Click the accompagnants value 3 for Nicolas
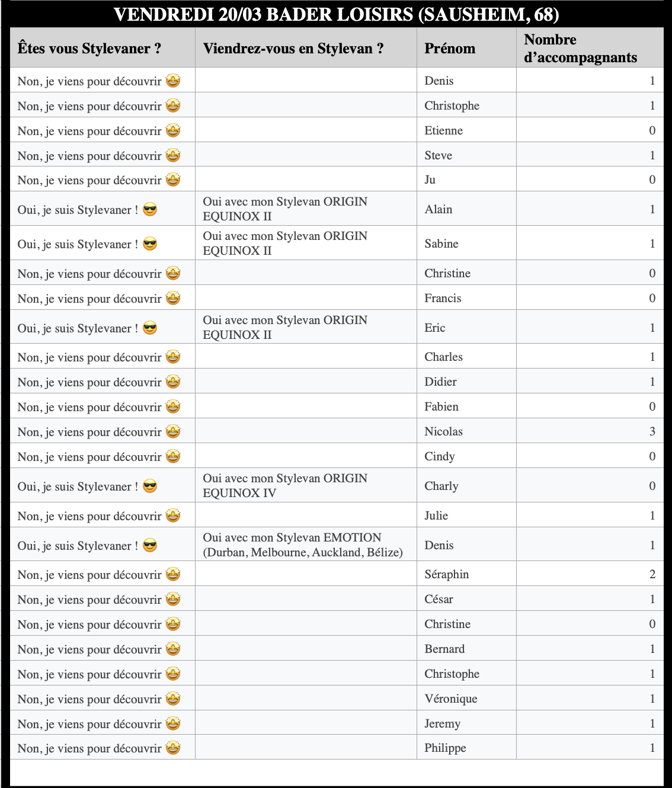The height and width of the screenshot is (788, 672). coord(652,431)
